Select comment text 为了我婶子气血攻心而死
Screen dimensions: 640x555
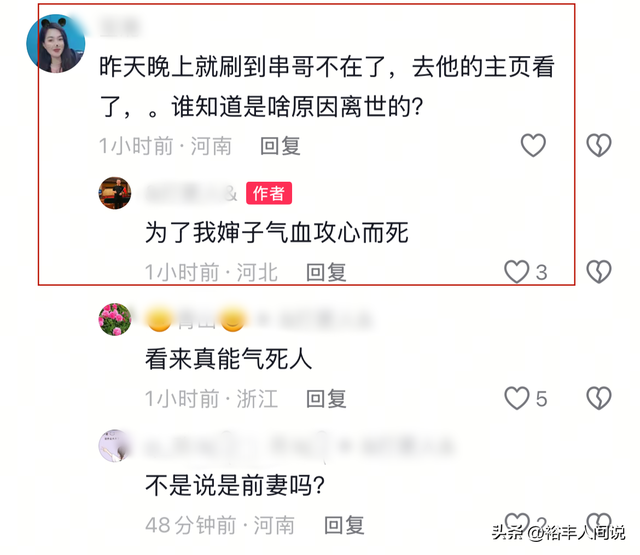277,233
